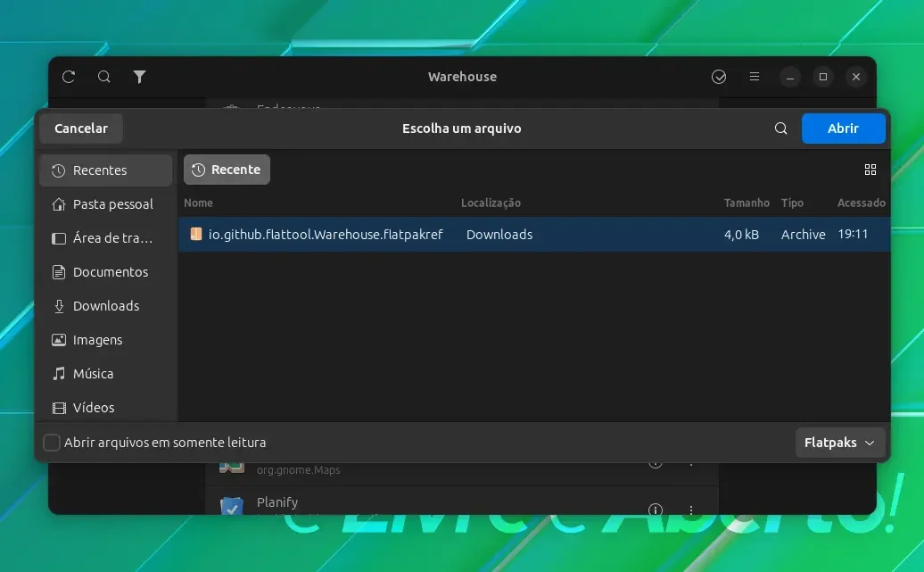The image size is (924, 572).
Task: Click info icon for Planify in Warehouse
Action: [x=656, y=510]
